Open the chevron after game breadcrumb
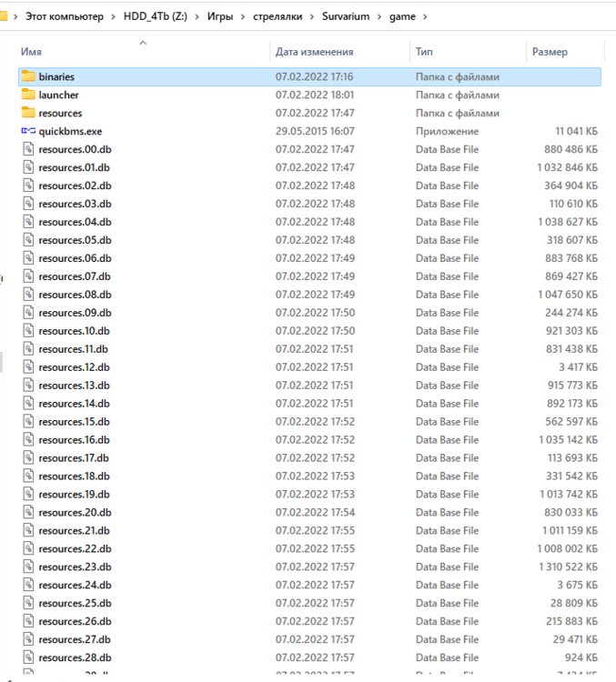The height and width of the screenshot is (682, 616). coord(425,17)
